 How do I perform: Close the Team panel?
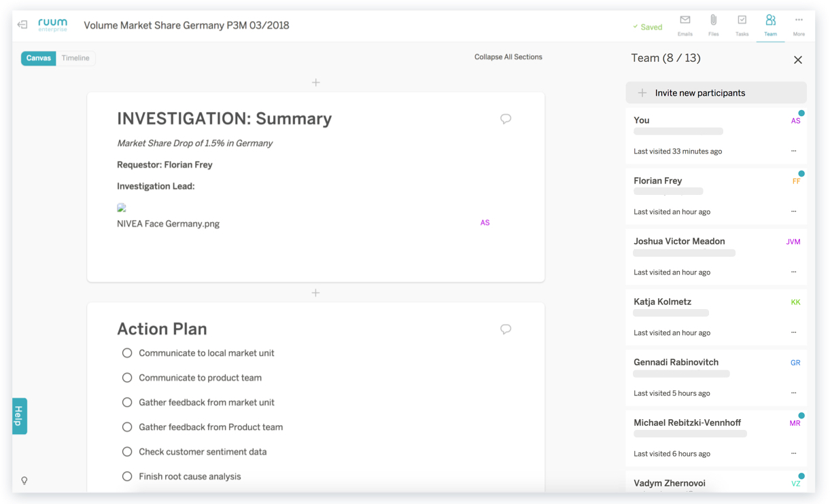pyautogui.click(x=798, y=60)
